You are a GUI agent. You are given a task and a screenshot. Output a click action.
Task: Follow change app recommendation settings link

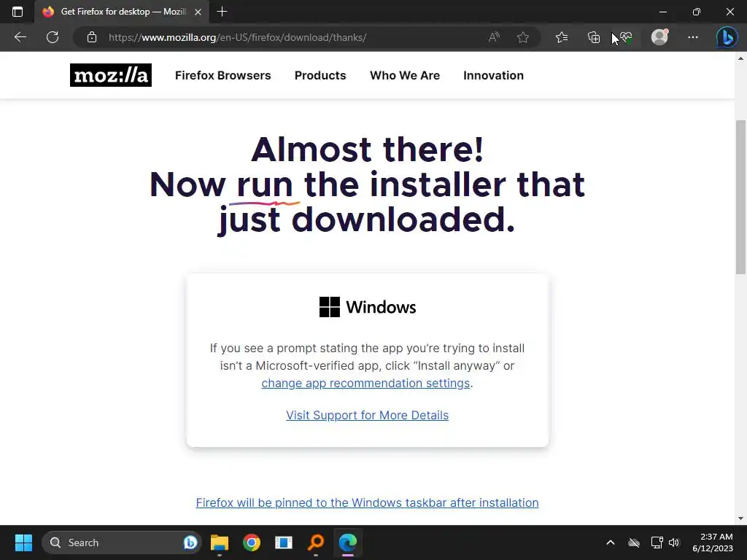pos(365,384)
